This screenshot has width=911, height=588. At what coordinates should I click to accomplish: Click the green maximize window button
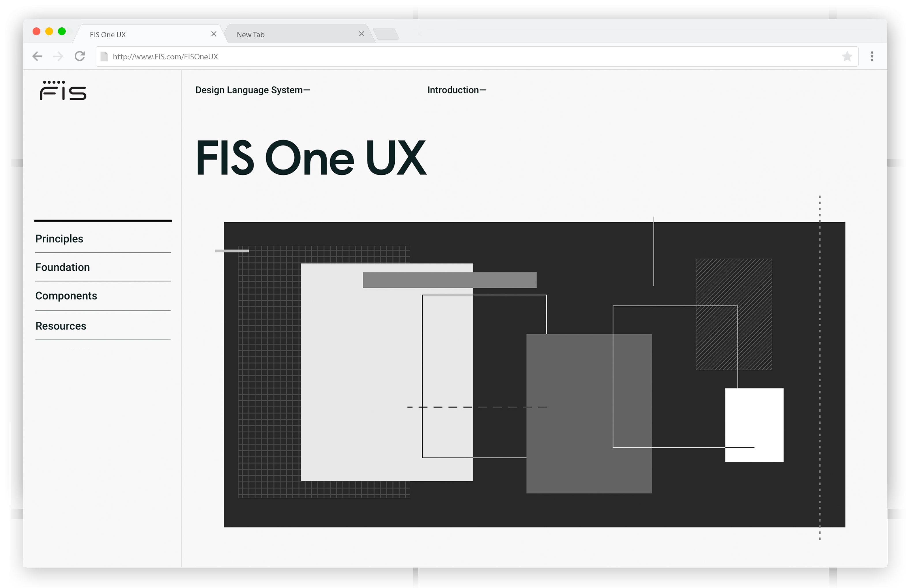pyautogui.click(x=62, y=31)
